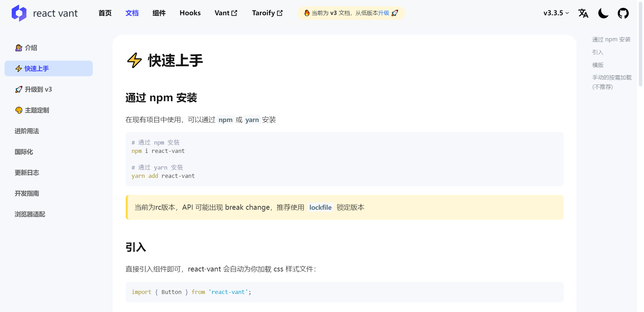The height and width of the screenshot is (312, 644).
Task: Open the 组件 nav item
Action: click(159, 13)
